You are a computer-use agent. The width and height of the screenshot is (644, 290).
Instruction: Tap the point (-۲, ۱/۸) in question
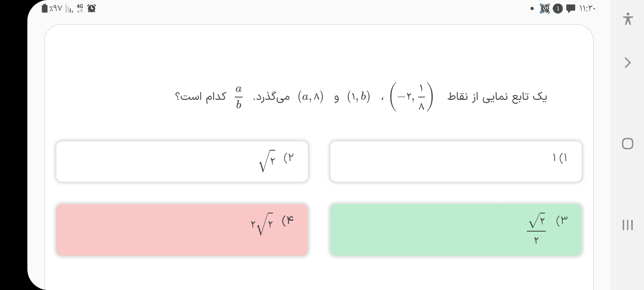411,97
